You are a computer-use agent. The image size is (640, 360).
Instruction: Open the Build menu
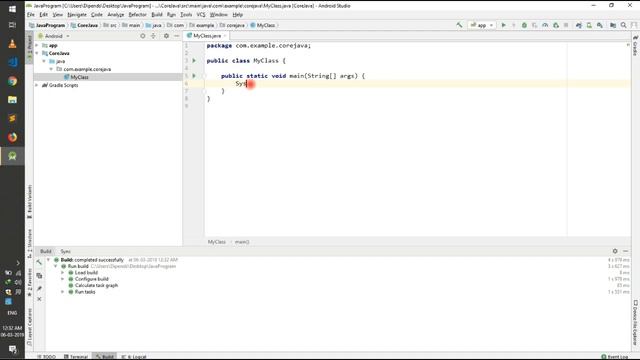(x=157, y=15)
